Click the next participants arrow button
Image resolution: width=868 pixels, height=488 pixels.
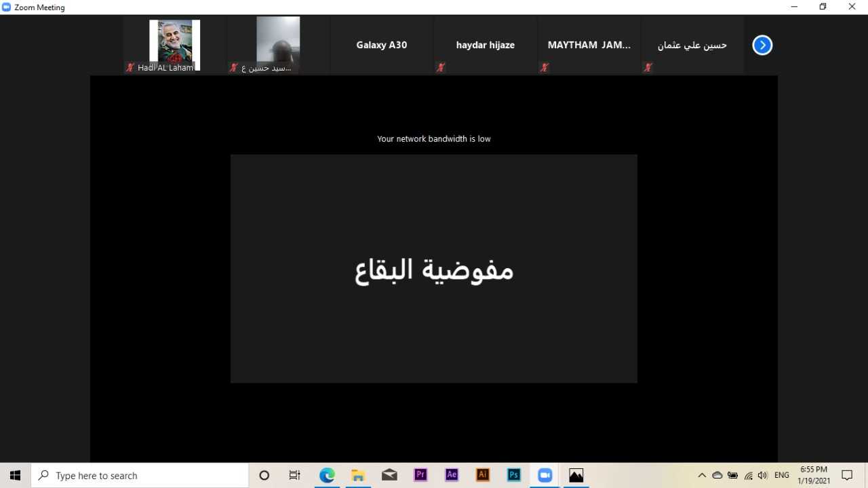click(x=762, y=45)
